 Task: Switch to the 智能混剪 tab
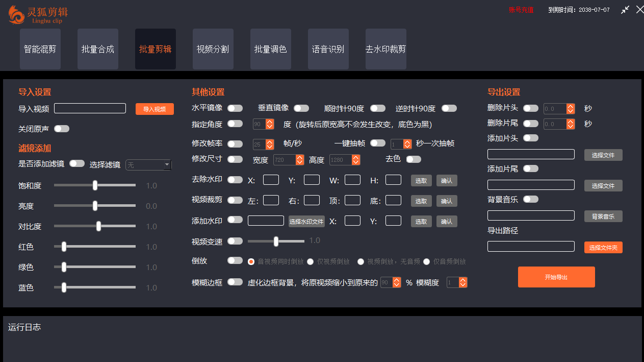point(40,49)
